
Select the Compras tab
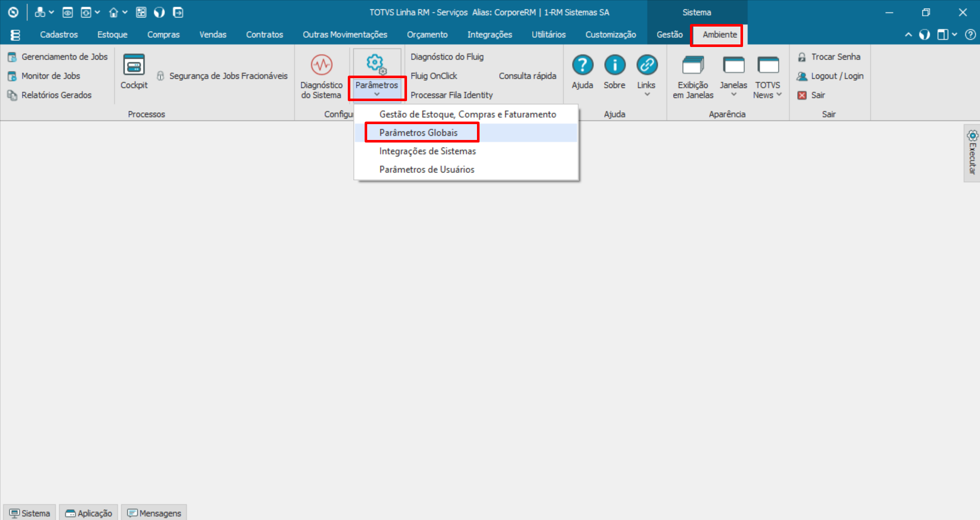tap(163, 35)
